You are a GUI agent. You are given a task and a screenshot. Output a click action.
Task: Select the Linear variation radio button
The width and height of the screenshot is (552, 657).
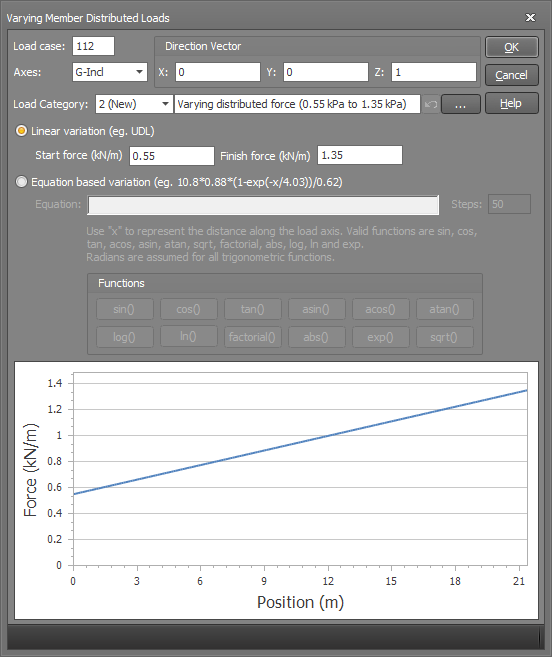click(21, 131)
